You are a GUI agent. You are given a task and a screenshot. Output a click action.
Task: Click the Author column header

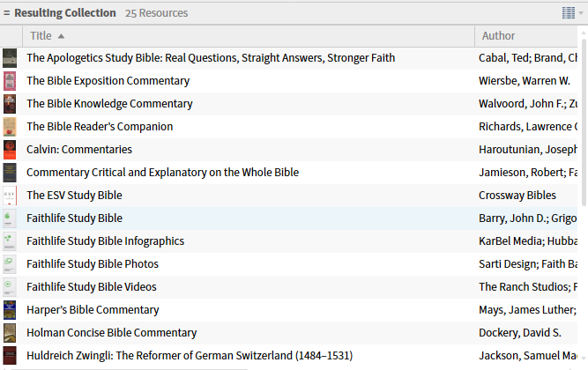[x=498, y=36]
